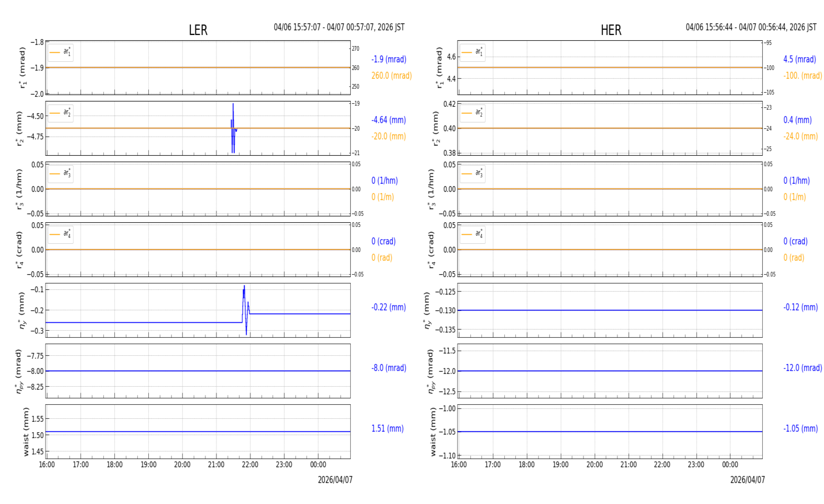Click the ∂r2* legend in the LER plot
824x504 pixels.
pyautogui.click(x=61, y=113)
